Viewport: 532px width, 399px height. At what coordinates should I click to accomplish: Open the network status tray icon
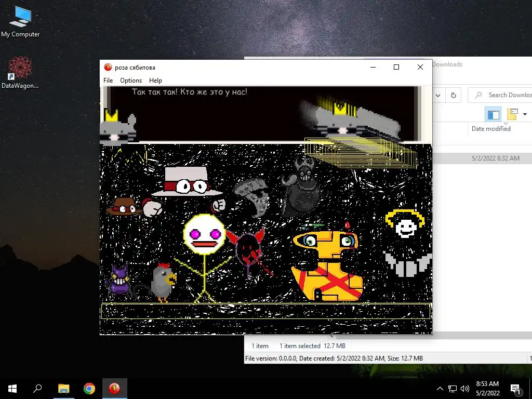pyautogui.click(x=453, y=389)
